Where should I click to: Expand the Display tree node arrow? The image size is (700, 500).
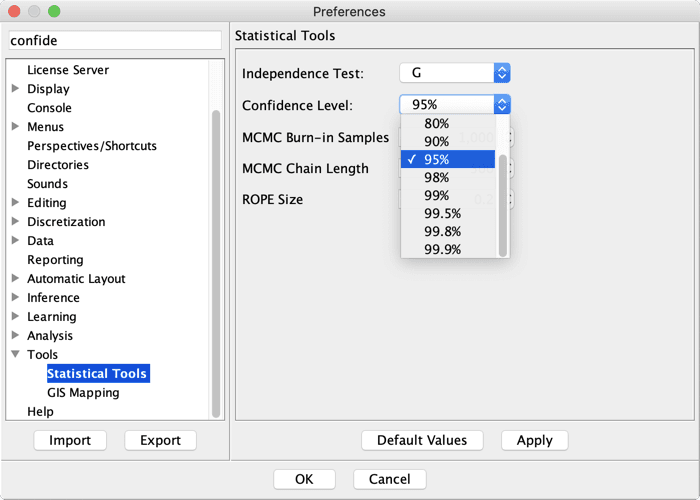[x=15, y=88]
